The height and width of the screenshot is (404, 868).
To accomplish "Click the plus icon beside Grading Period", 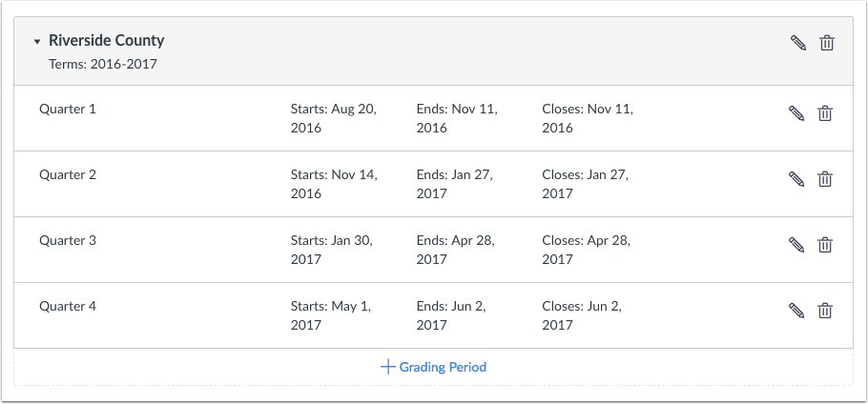I will click(388, 367).
